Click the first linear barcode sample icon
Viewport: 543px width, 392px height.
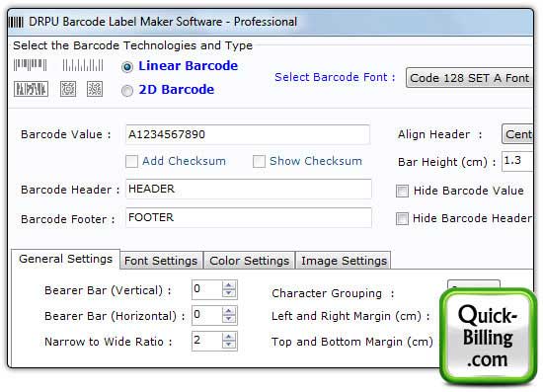click(x=31, y=65)
